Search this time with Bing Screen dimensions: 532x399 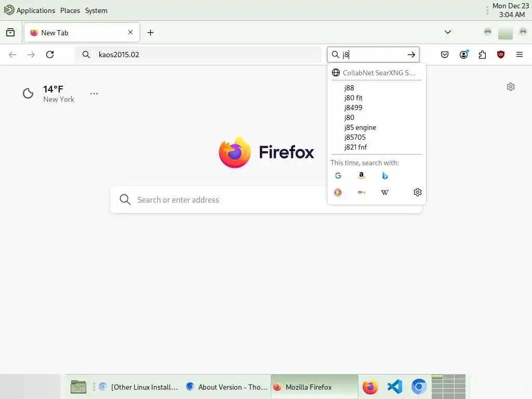click(x=385, y=176)
